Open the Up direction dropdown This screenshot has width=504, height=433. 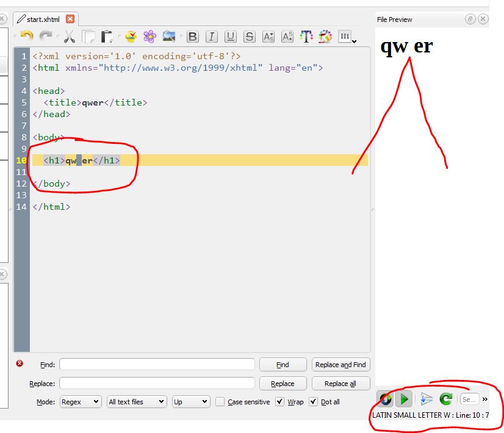coord(191,402)
